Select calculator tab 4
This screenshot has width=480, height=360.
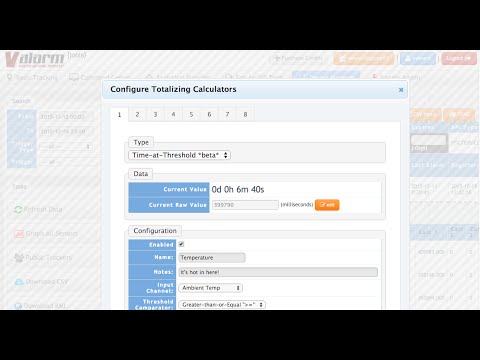(x=173, y=114)
